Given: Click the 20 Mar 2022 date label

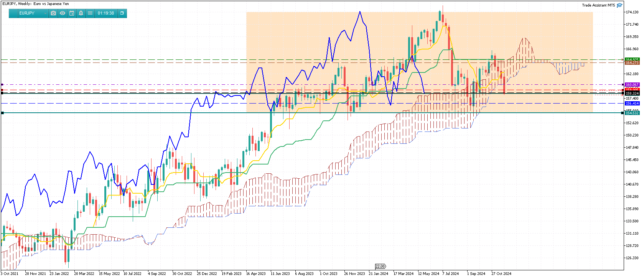Looking at the screenshot, I should point(84,274).
